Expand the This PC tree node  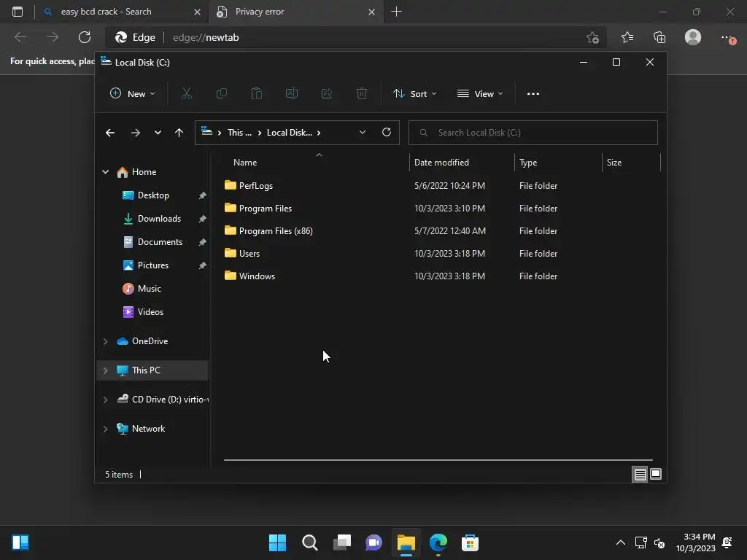[105, 370]
